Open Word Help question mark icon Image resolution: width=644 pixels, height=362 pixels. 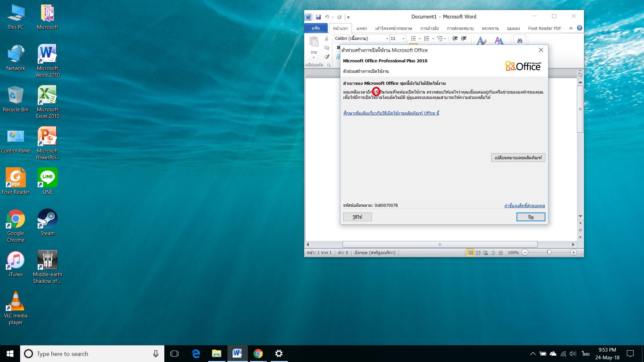tap(580, 28)
